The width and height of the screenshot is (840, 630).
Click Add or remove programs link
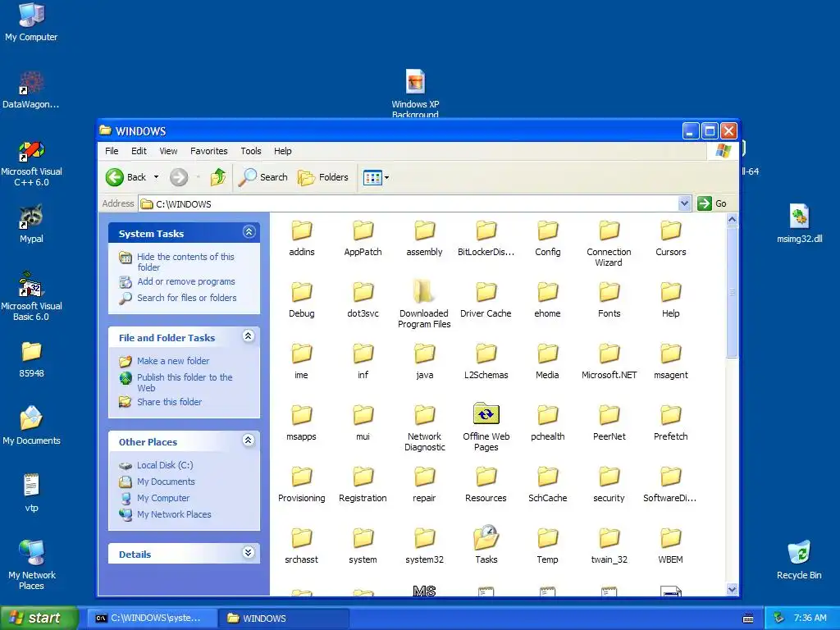186,282
